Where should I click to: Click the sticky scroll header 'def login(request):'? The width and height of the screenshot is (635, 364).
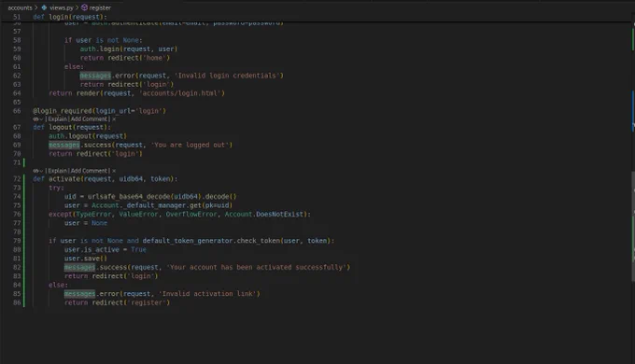tap(70, 17)
